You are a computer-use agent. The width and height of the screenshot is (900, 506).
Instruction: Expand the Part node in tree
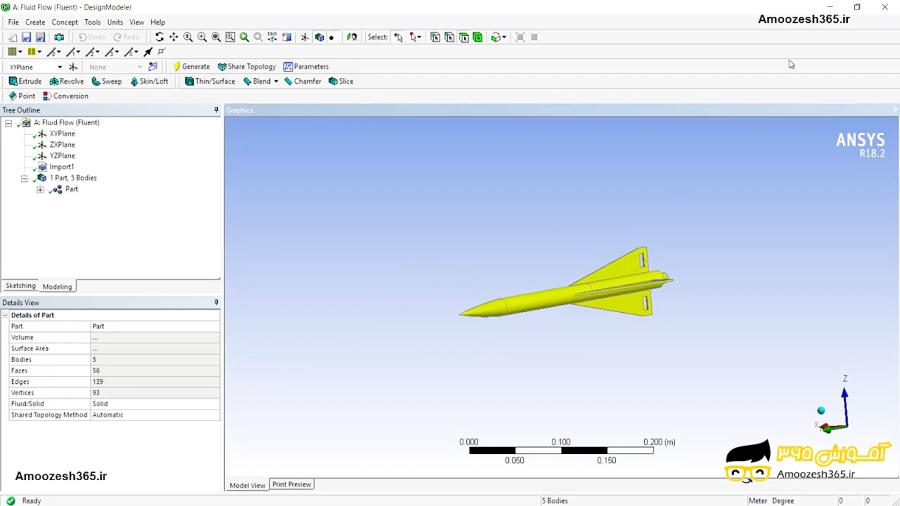point(40,189)
